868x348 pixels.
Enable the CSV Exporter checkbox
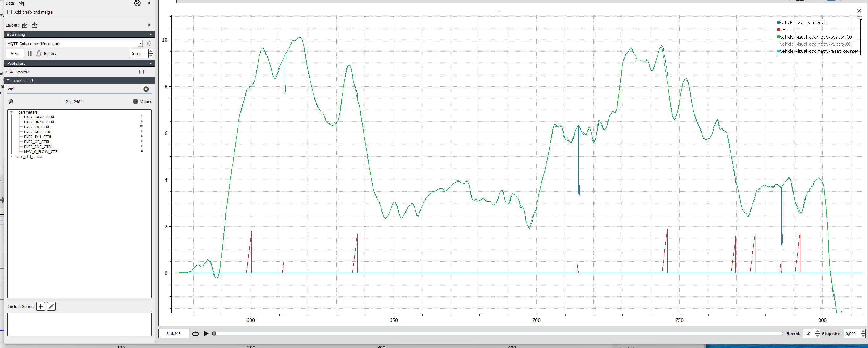click(x=141, y=72)
